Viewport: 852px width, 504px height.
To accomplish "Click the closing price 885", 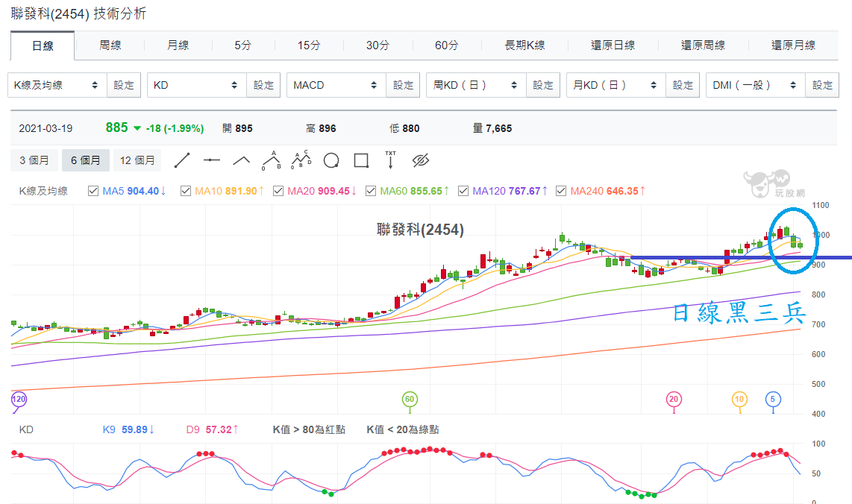I will (x=117, y=127).
